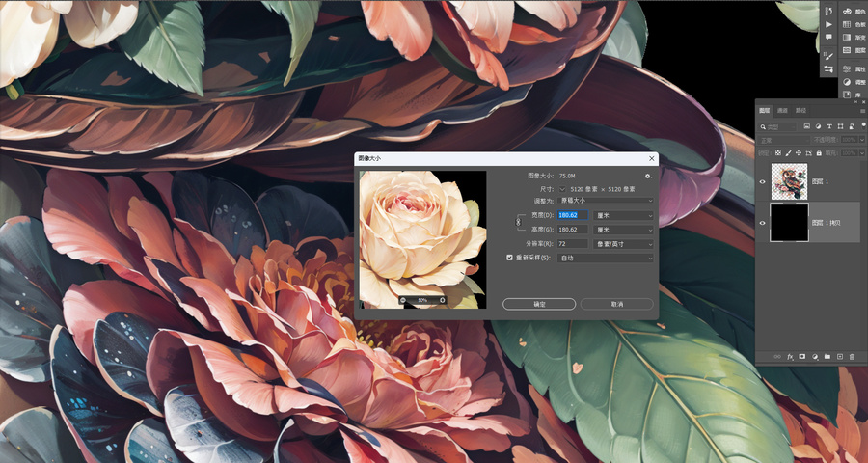This screenshot has height=463, width=868.
Task: Open the layer fill dropdown arrow
Action: tap(862, 153)
